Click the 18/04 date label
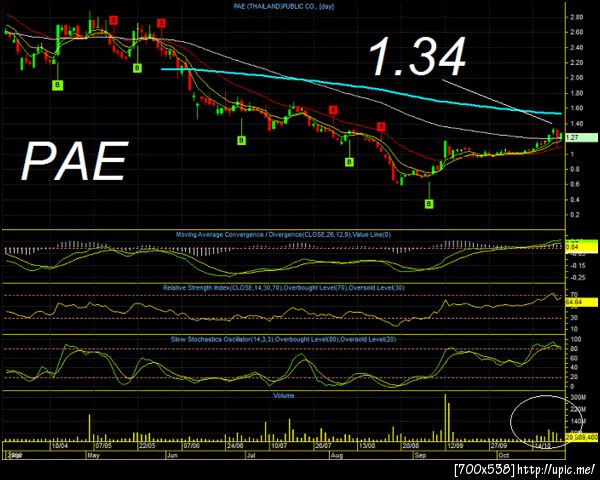Screen dimensions: 600x480 pyautogui.click(x=60, y=446)
